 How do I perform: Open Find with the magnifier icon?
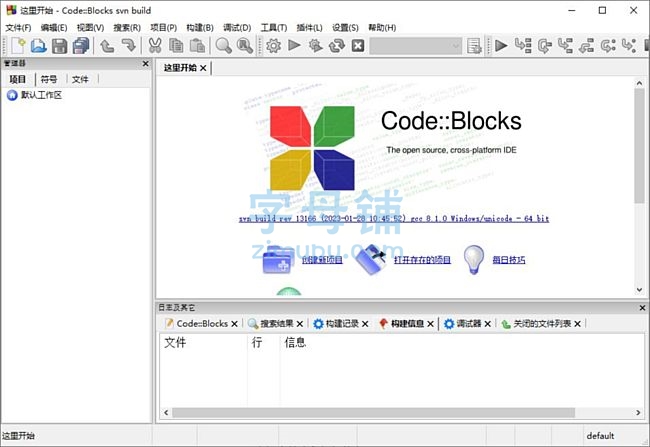click(223, 46)
